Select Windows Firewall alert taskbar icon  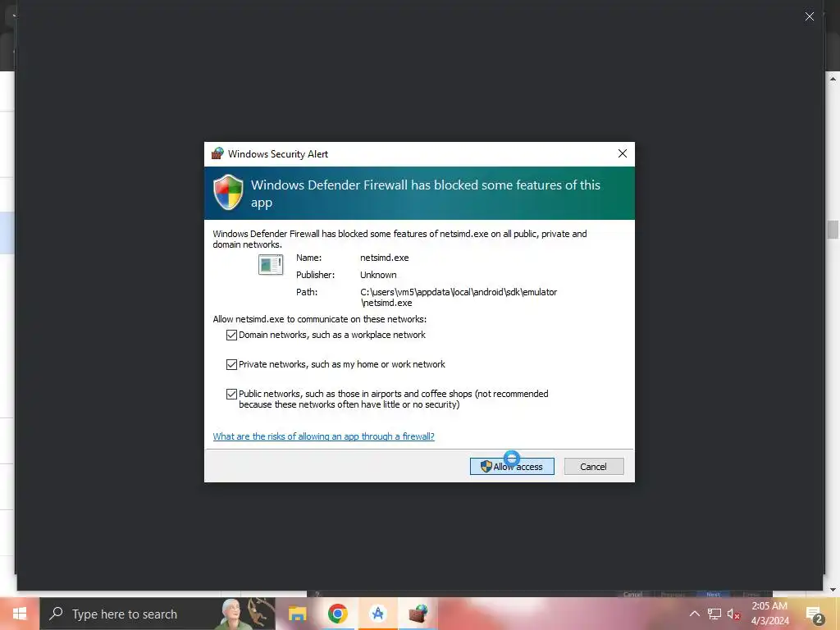click(418, 614)
